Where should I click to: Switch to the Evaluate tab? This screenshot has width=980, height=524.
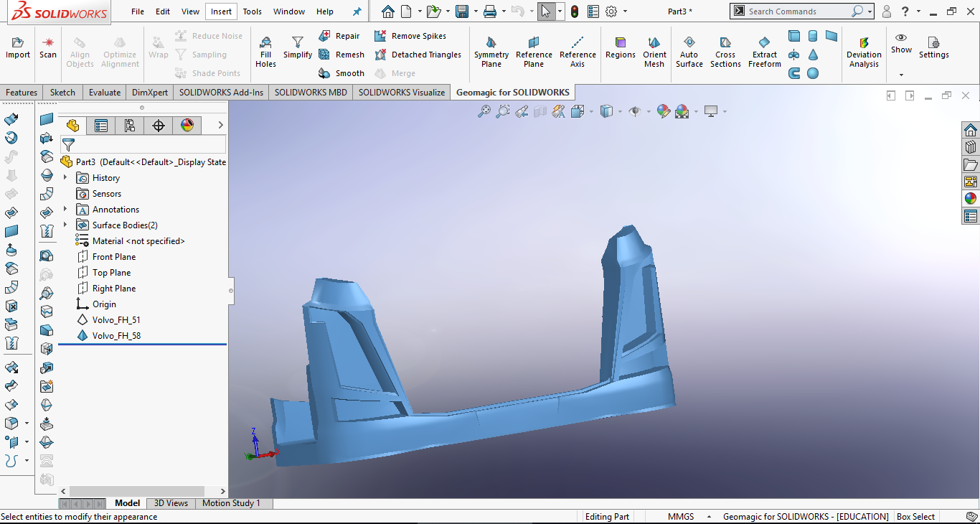pos(105,93)
